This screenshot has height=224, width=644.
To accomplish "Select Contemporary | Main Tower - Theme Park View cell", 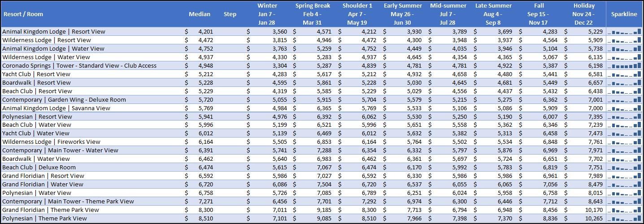I will point(68,201).
